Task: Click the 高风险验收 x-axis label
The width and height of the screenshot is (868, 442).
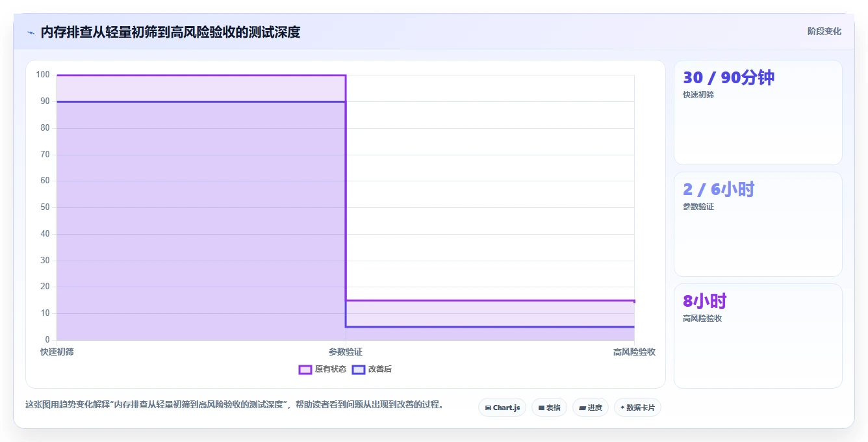Action: [x=634, y=352]
